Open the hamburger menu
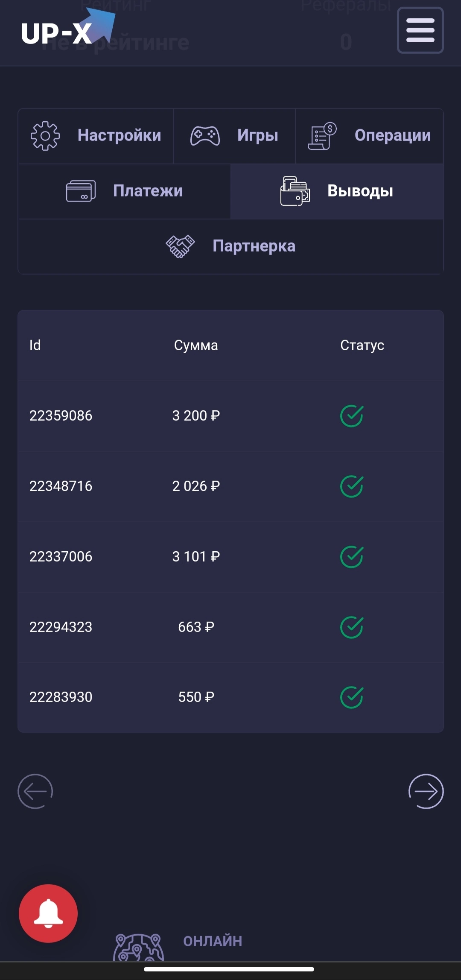The height and width of the screenshot is (980, 461). 420,30
